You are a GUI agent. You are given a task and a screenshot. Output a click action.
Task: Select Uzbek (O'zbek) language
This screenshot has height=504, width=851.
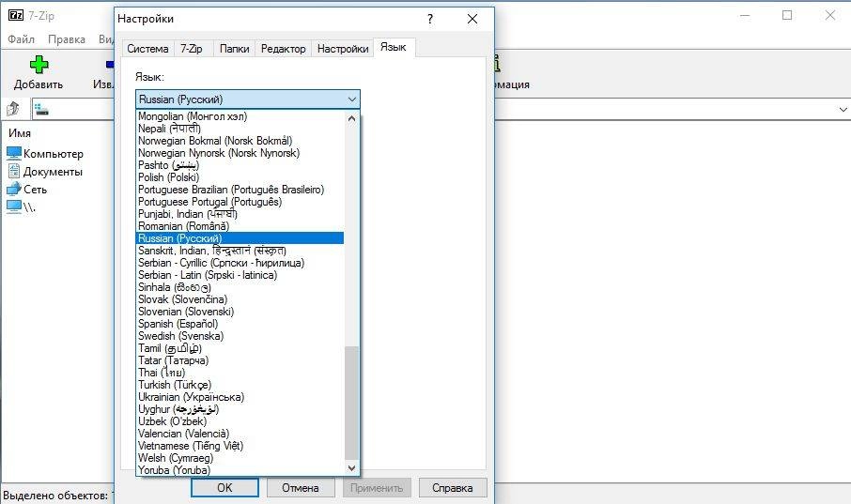[x=240, y=421]
